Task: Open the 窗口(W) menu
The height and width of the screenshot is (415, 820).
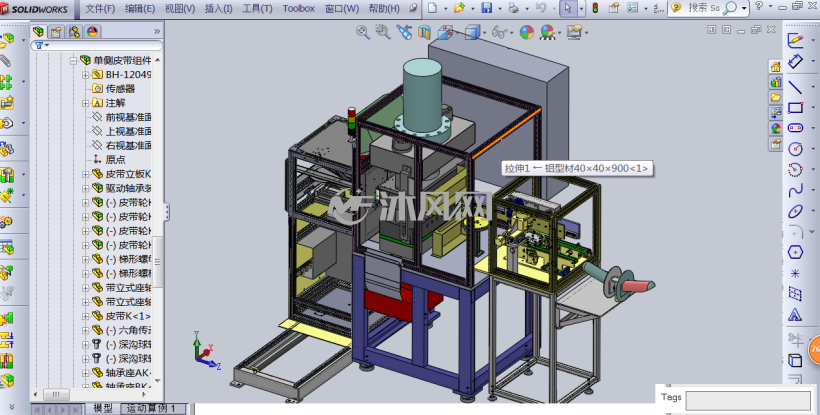Action: click(x=342, y=8)
